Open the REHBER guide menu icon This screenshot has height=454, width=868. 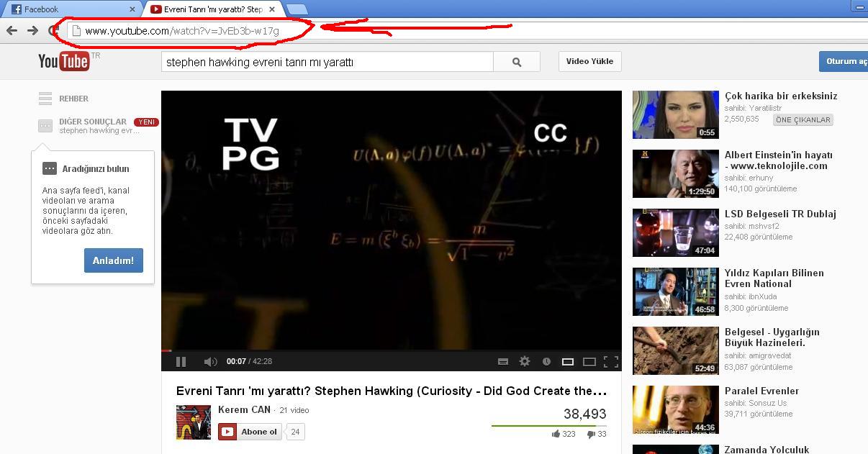pos(45,99)
